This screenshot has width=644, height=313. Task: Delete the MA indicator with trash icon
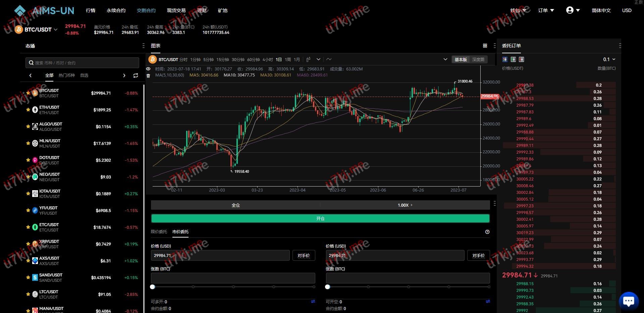pos(148,75)
